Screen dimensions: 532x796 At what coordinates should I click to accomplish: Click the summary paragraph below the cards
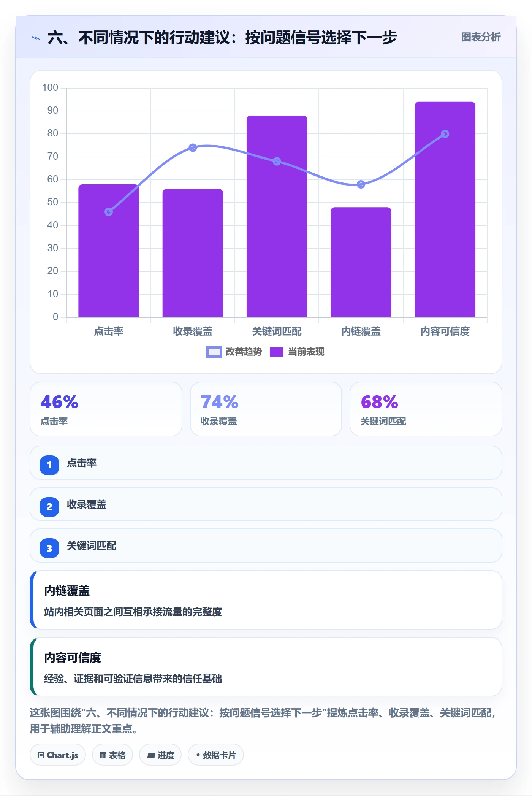pos(263,721)
